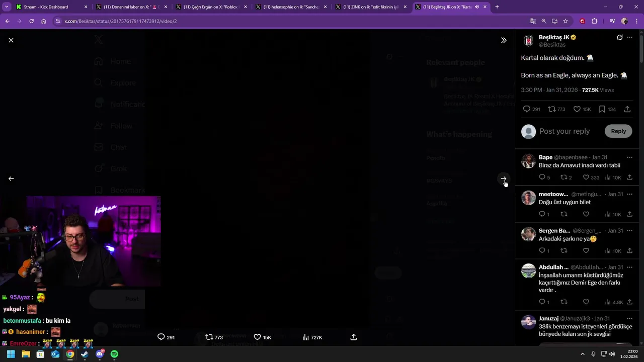Viewport: 644px width, 362px height.
Task: Reply to meetoow's comment
Action: pos(544,214)
